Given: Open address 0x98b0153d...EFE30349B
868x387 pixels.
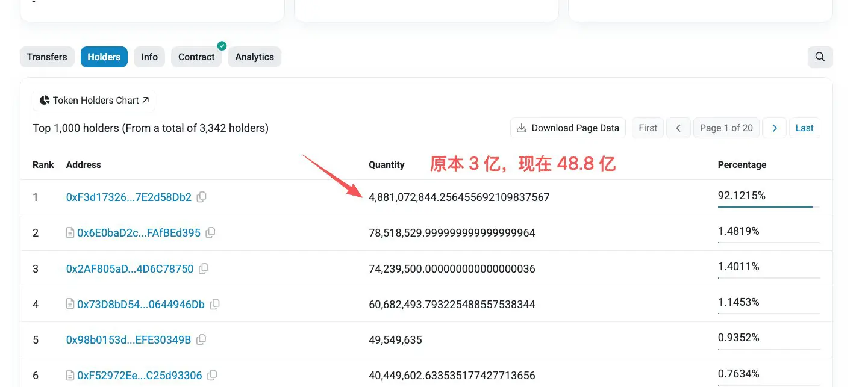Looking at the screenshot, I should click(128, 339).
